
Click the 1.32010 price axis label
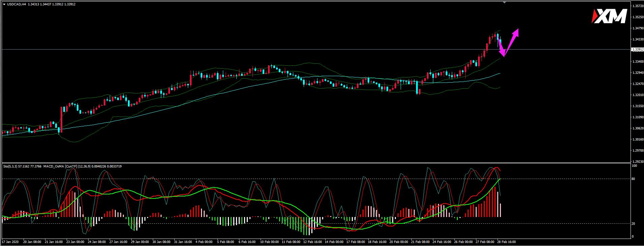pyautogui.click(x=638, y=95)
